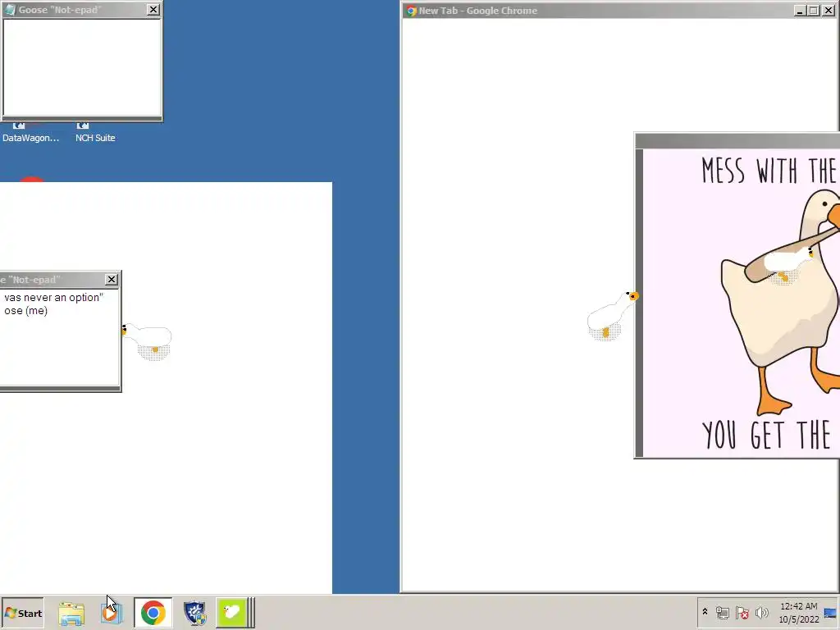840x630 pixels.
Task: Click the green goose taskbar button
Action: [x=231, y=613]
